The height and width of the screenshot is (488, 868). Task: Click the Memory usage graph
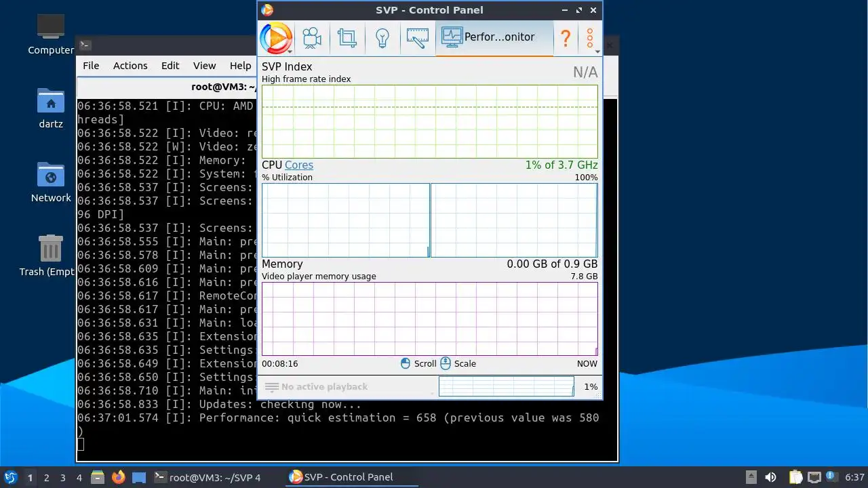click(430, 319)
